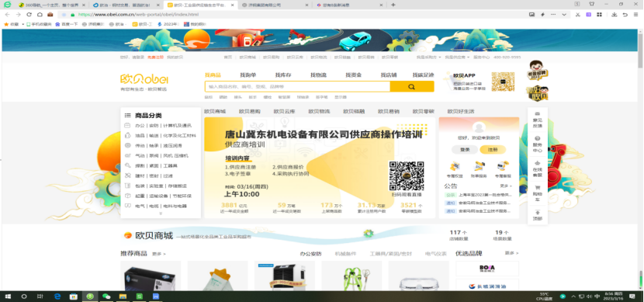Select the 找资金 search tab

pyautogui.click(x=354, y=75)
